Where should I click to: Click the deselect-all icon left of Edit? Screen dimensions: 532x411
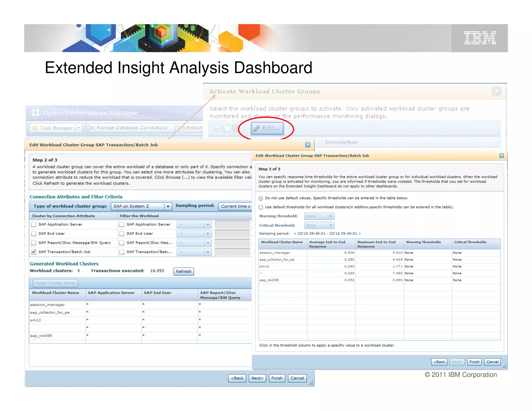pos(227,128)
